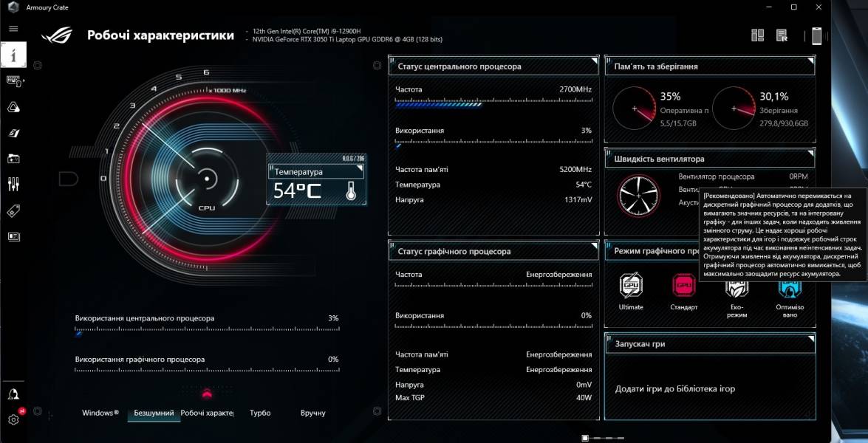Click the panel layout grid icon

pos(757,35)
